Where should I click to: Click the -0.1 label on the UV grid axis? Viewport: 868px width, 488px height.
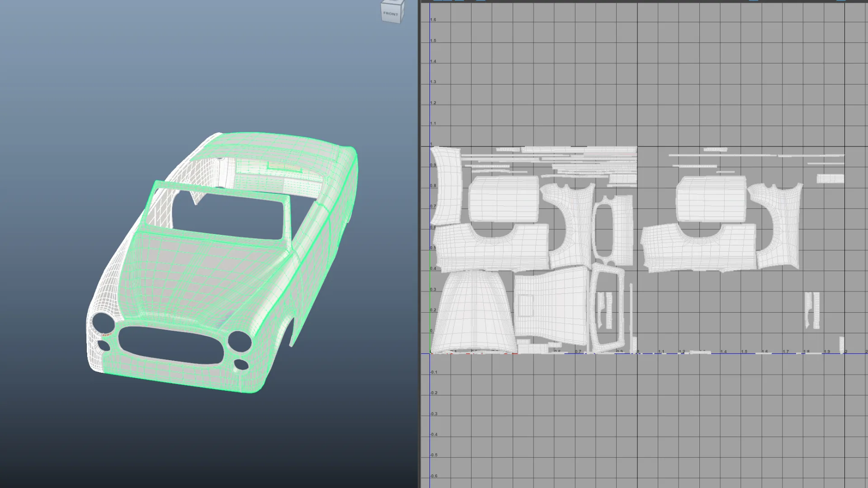pos(434,372)
